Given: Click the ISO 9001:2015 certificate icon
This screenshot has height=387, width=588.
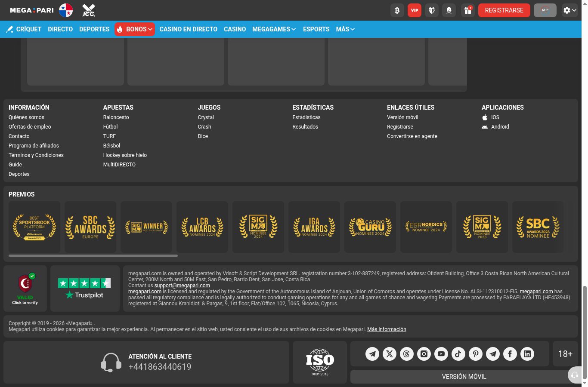Looking at the screenshot, I should tap(320, 362).
